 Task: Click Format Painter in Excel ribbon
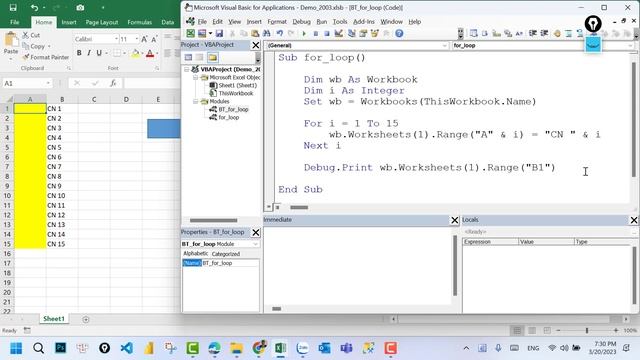click(x=46, y=57)
